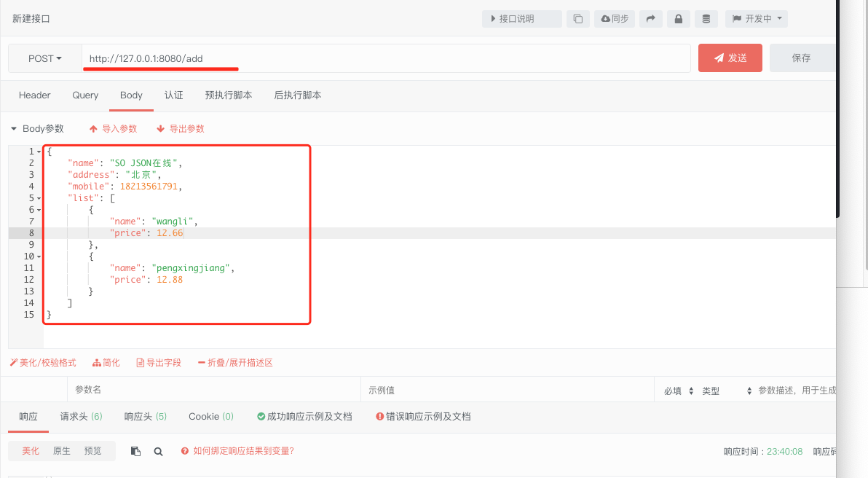The width and height of the screenshot is (868, 478).
Task: Click the copy icon in the response panel
Action: click(135, 450)
